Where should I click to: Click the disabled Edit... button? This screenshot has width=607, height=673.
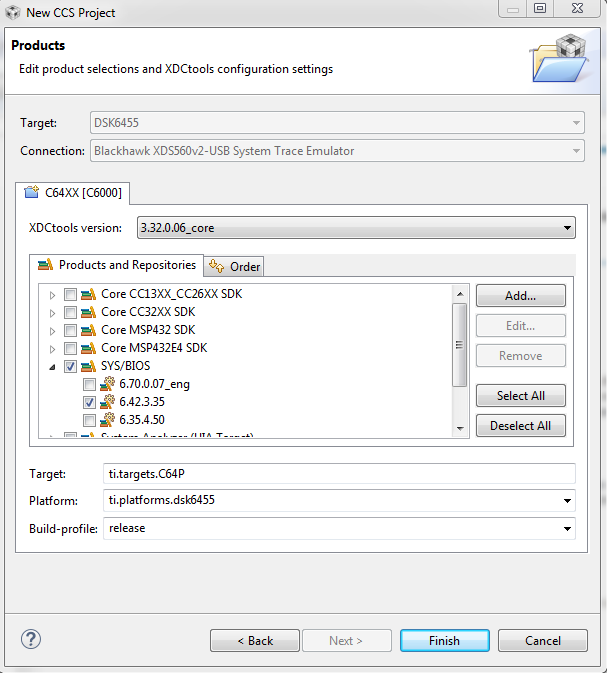[x=521, y=326]
